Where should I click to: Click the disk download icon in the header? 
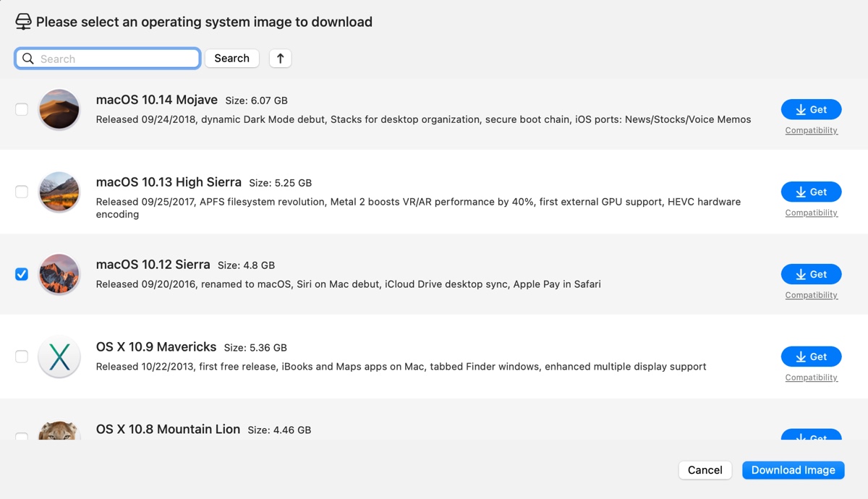coord(24,21)
